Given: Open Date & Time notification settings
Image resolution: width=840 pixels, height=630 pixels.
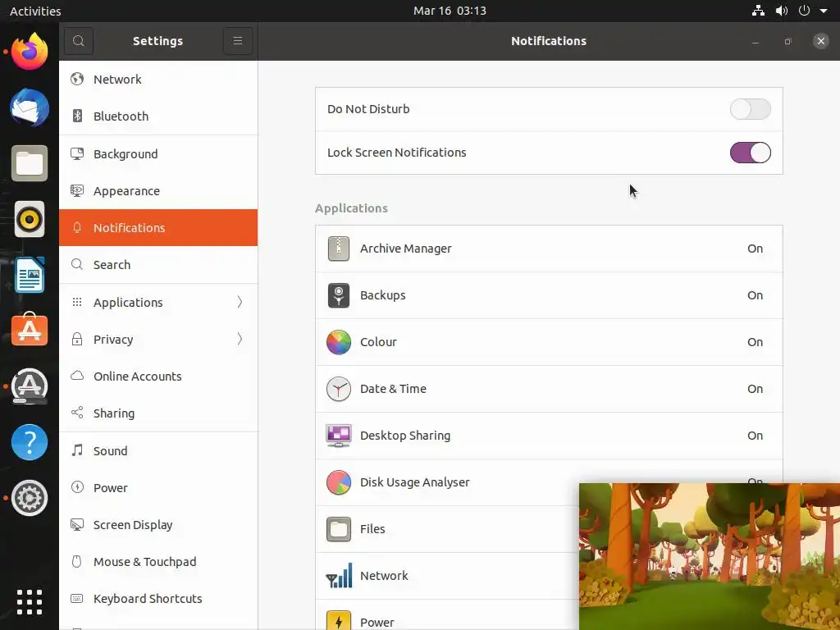Looking at the screenshot, I should click(x=549, y=389).
